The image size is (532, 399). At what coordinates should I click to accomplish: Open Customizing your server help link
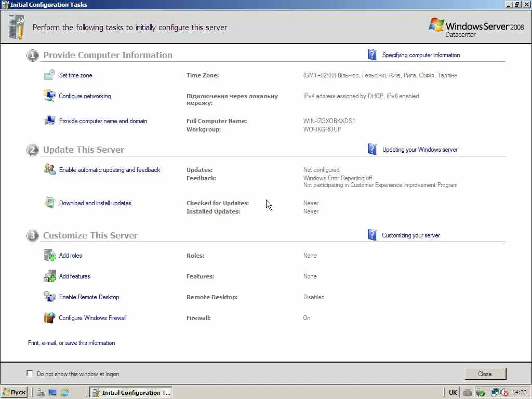[x=411, y=235]
